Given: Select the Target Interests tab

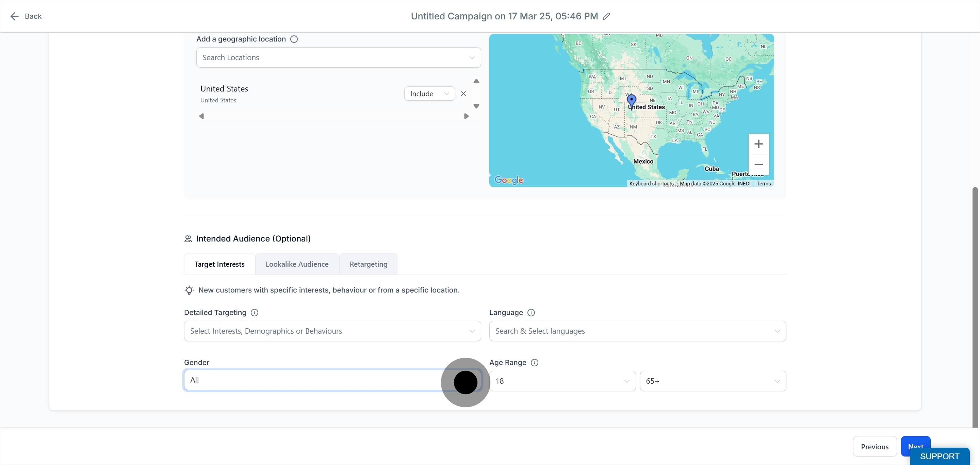Looking at the screenshot, I should point(219,264).
